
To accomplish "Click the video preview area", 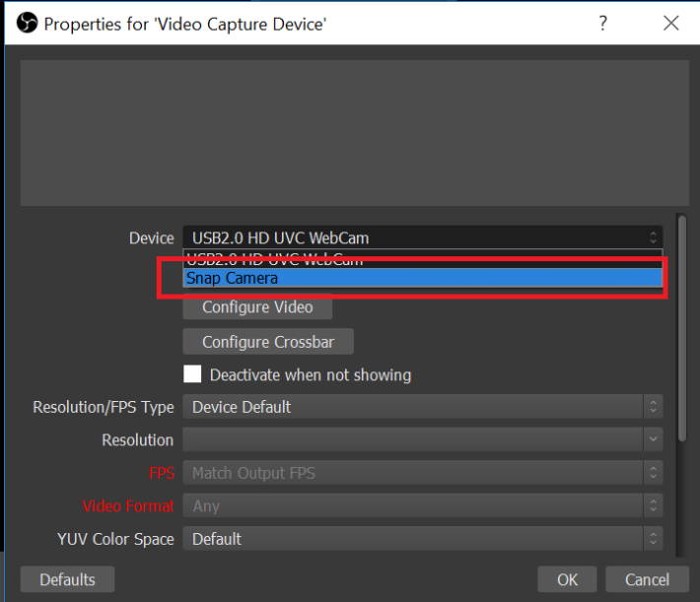I will pos(355,133).
